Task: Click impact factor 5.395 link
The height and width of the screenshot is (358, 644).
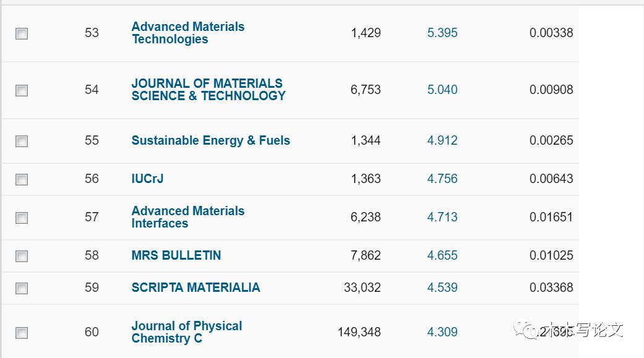Action: (x=442, y=33)
